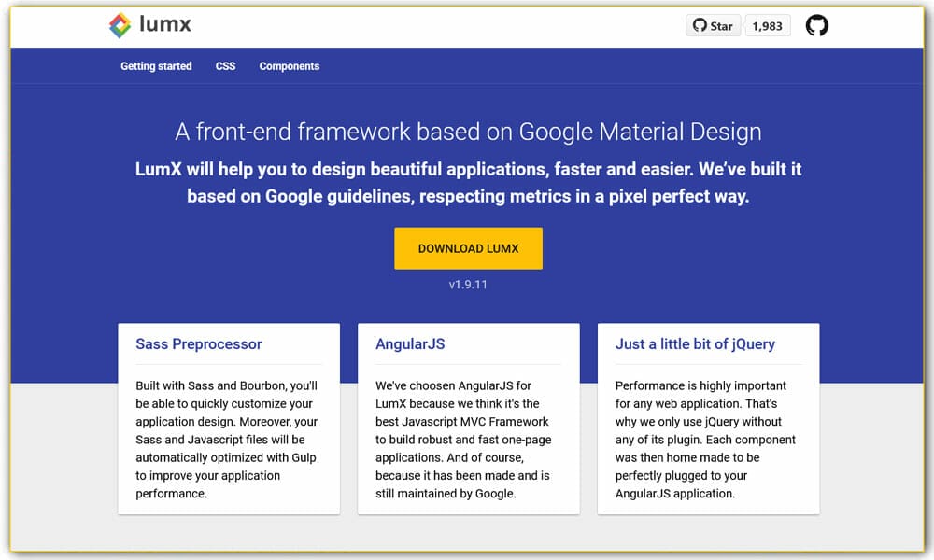The image size is (934, 560).
Task: Click the v1.9.11 version text
Action: coord(468,285)
